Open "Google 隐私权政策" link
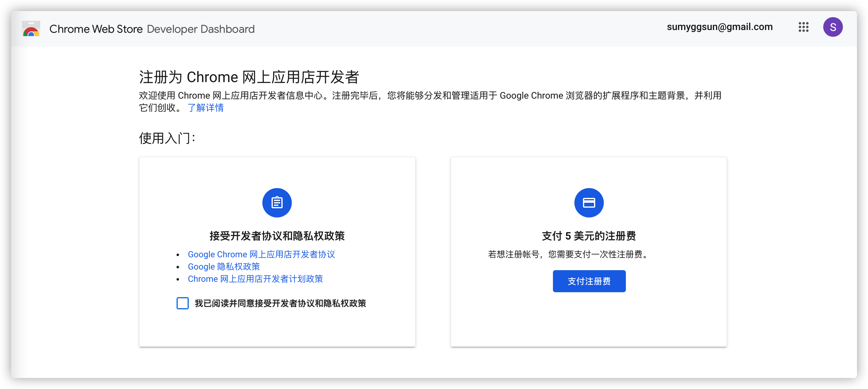This screenshot has width=868, height=389. (x=224, y=266)
